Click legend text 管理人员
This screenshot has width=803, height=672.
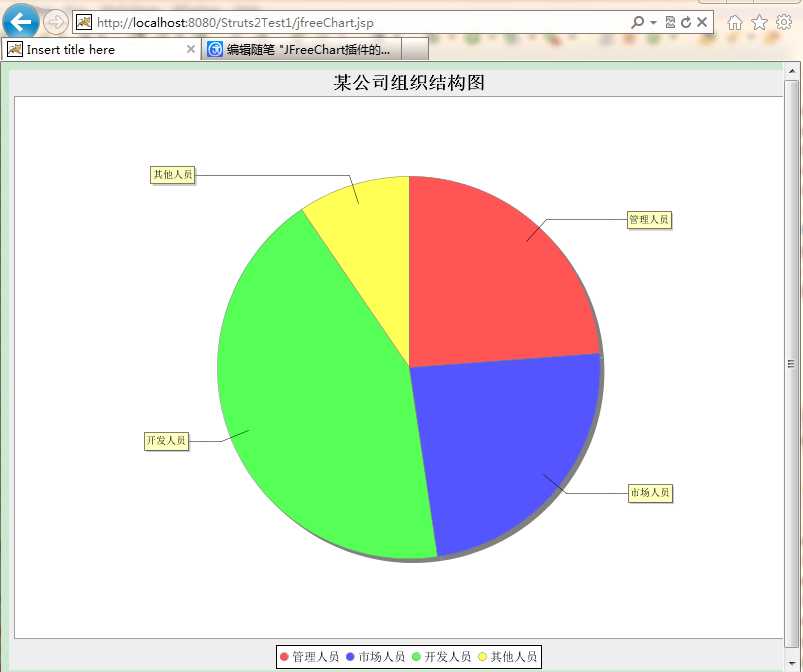coord(315,657)
